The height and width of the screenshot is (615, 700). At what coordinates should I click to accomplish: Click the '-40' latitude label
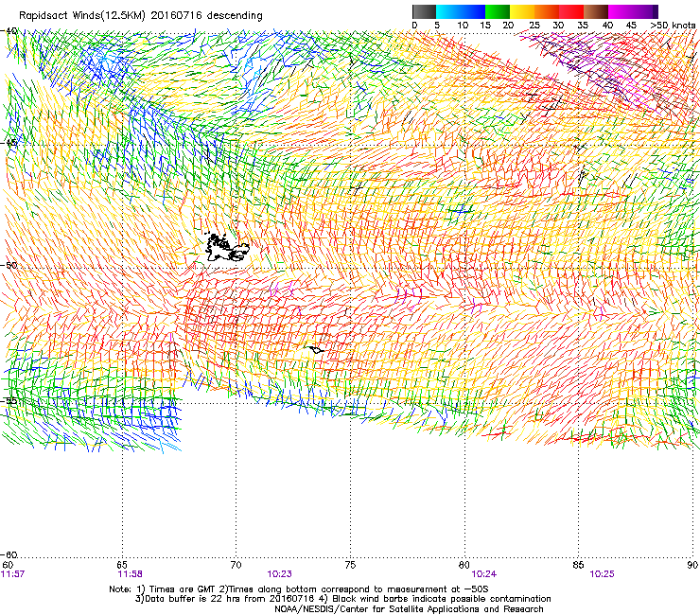pos(9,31)
